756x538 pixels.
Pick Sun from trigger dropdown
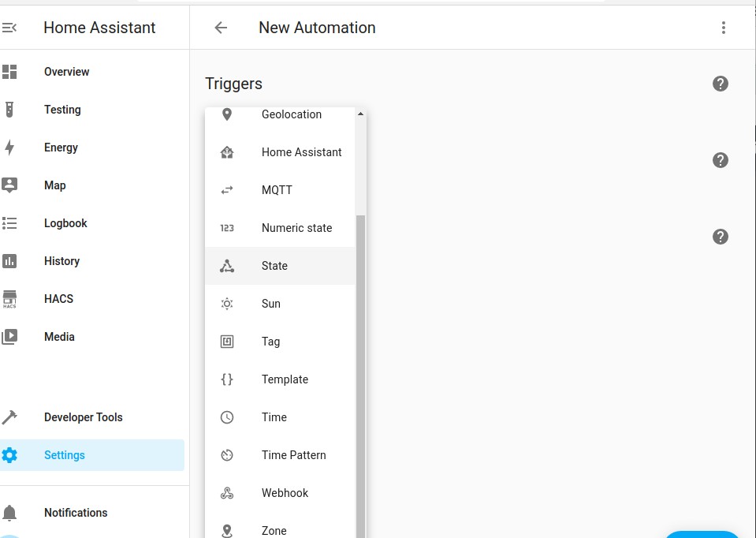(x=280, y=304)
